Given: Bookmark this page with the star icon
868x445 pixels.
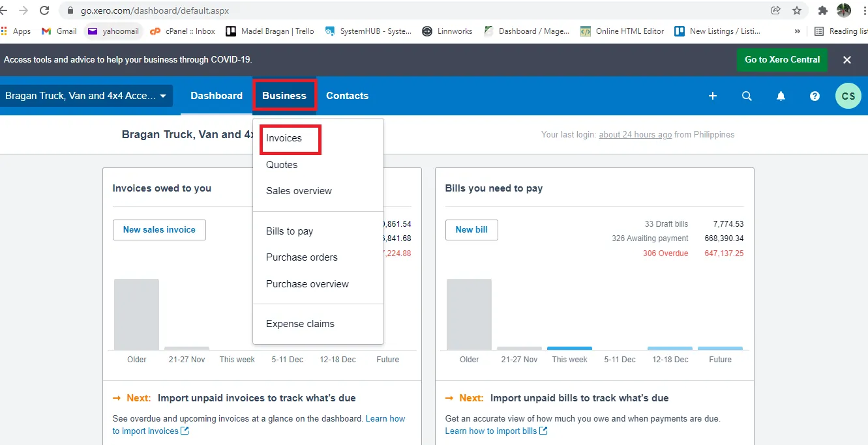Looking at the screenshot, I should (x=796, y=10).
